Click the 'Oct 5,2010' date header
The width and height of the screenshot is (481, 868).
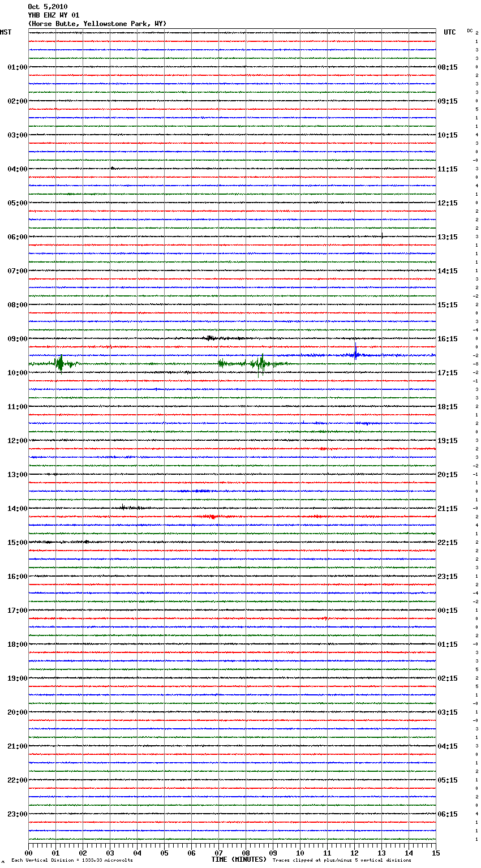[48, 7]
